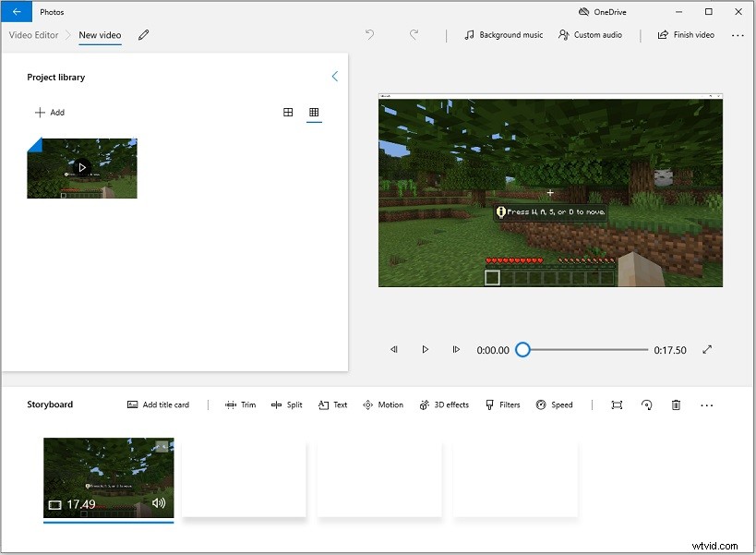Open the See more menu at top right
This screenshot has height=555, width=756.
[738, 34]
